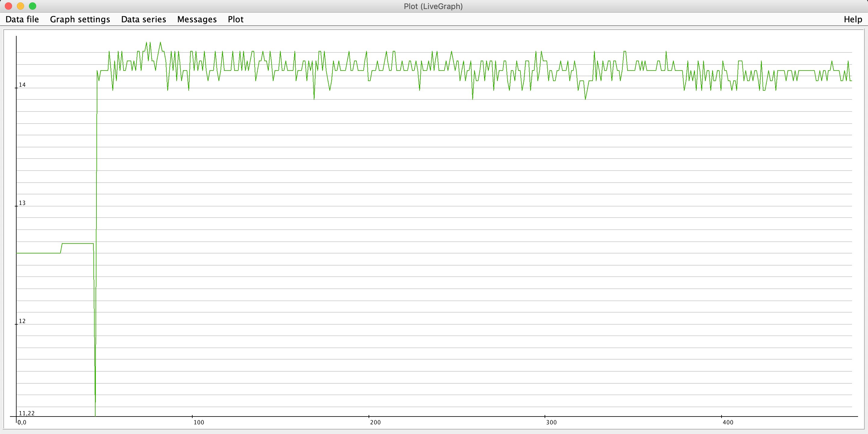Click the 100 tick label on horizontal axis

pos(199,423)
